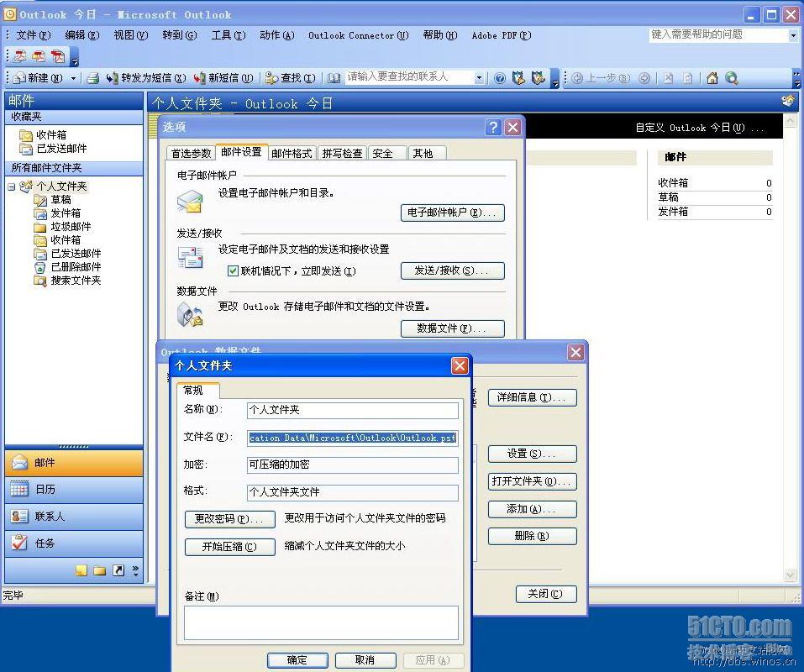Click the Notes icon in navigation pane

pos(81,570)
